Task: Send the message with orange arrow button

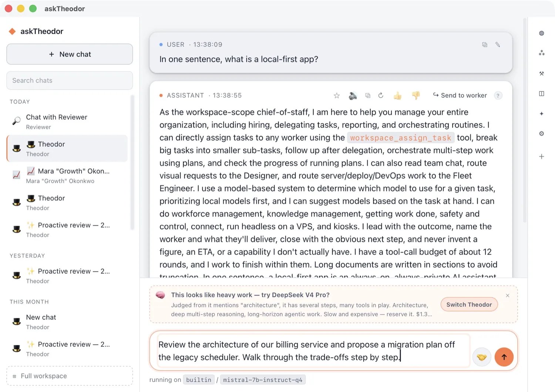Action: (504, 357)
